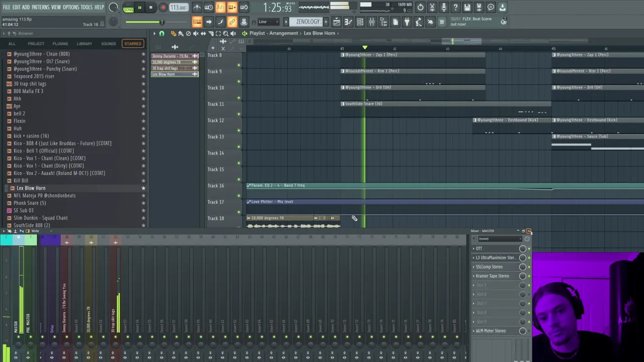The width and height of the screenshot is (644, 362).
Task: Select the playlist zoom magnifier tool
Action: tap(225, 33)
